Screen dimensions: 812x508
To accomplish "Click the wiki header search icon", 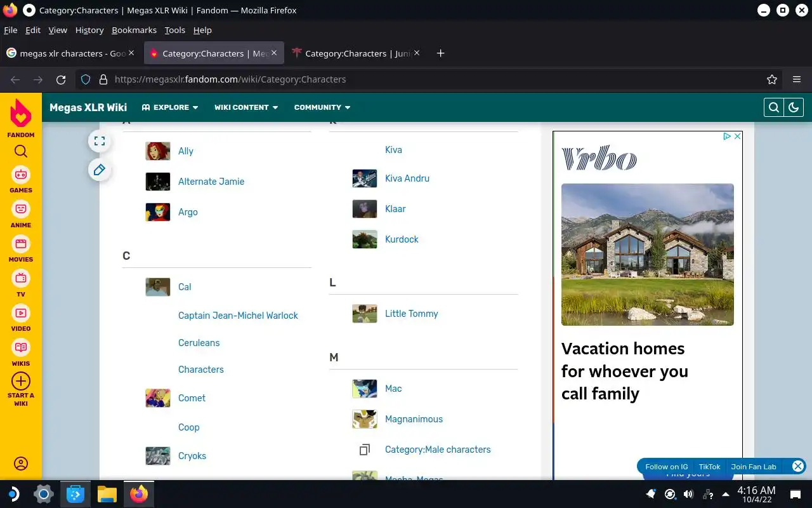I will 774,107.
